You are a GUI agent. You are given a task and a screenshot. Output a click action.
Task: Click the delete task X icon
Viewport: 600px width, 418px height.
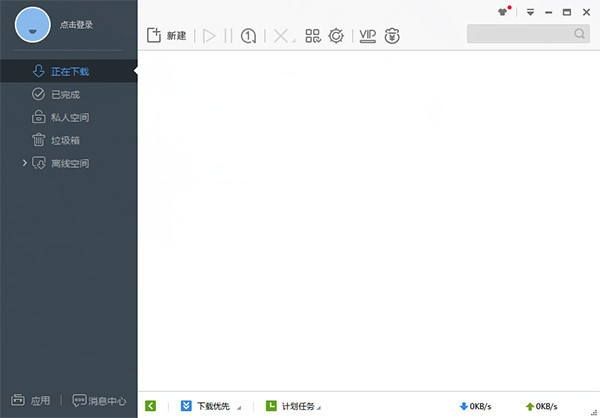[x=280, y=36]
